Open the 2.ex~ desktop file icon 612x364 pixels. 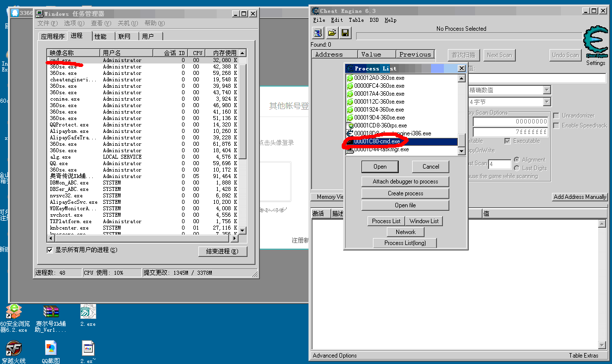pyautogui.click(x=88, y=352)
